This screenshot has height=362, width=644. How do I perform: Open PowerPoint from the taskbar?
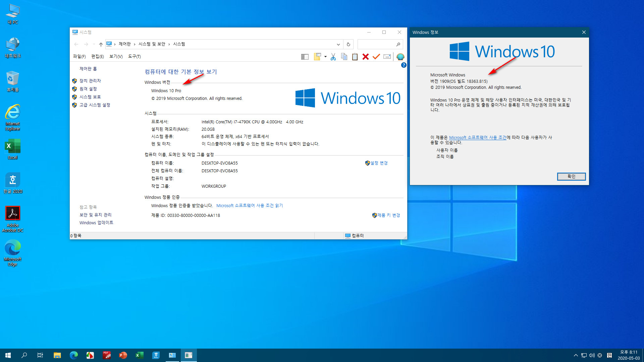[x=123, y=355]
